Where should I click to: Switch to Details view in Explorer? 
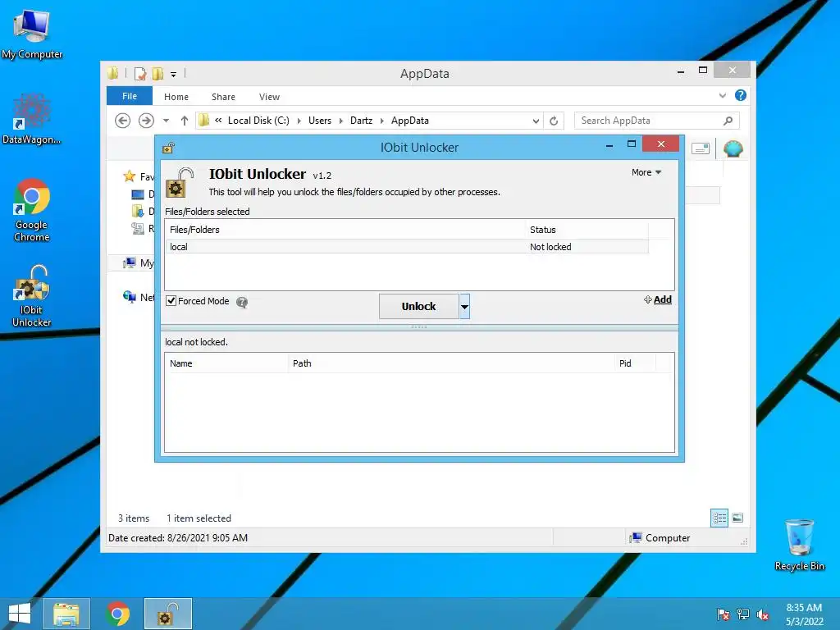click(x=719, y=518)
